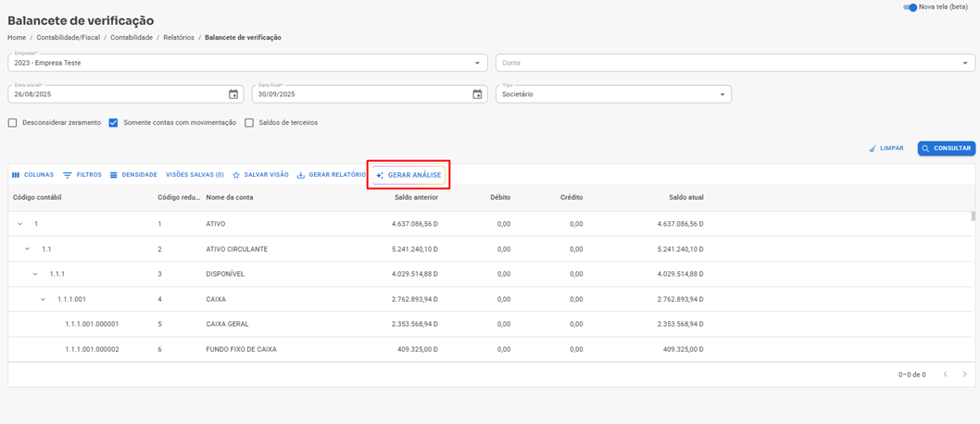The height and width of the screenshot is (424, 980).
Task: Check Desconsiderar zeramento
Action: coord(12,123)
